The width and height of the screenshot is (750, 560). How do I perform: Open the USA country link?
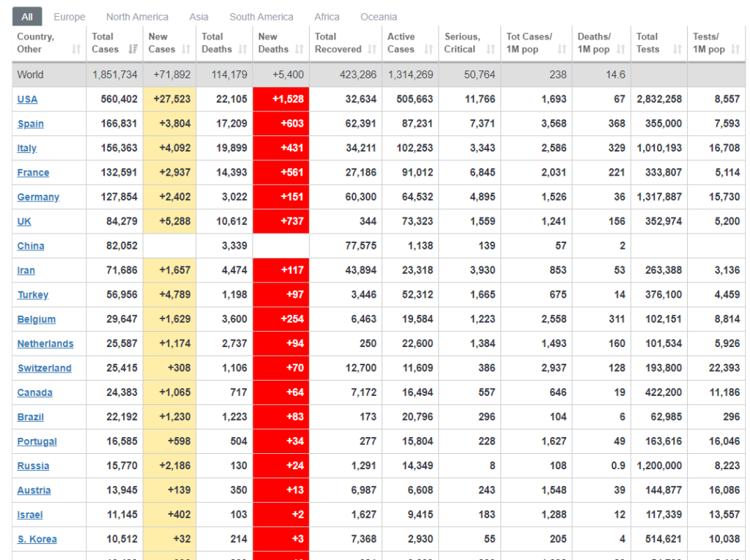[x=27, y=100]
